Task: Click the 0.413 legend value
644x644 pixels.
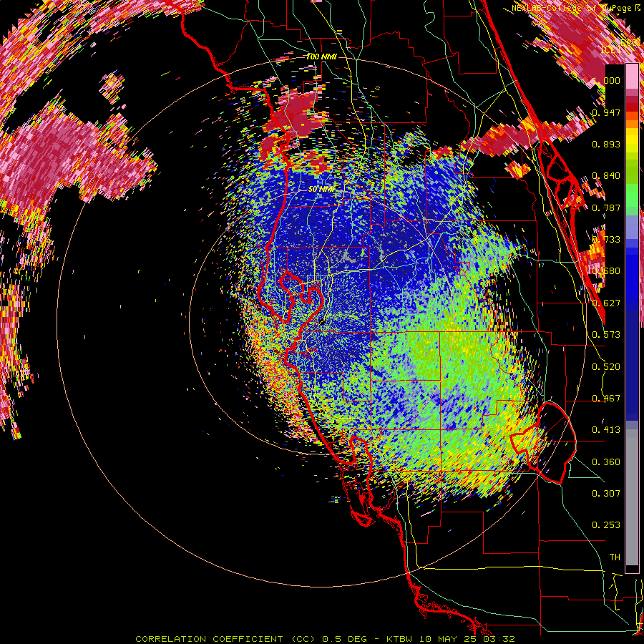Action: [606, 430]
